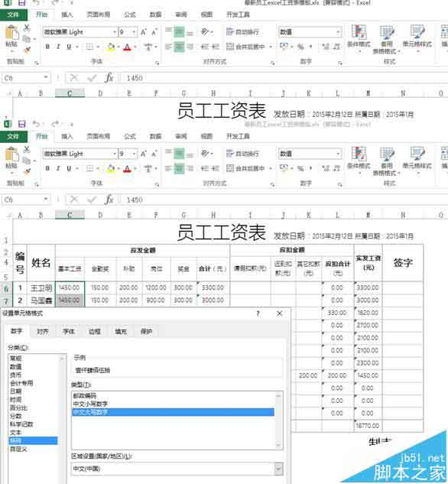Click percent style icon in lower window
Viewport: 448px width, 484px height.
pos(300,168)
